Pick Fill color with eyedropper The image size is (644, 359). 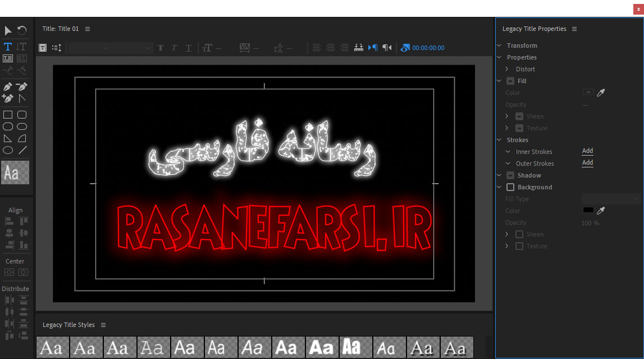coord(601,93)
